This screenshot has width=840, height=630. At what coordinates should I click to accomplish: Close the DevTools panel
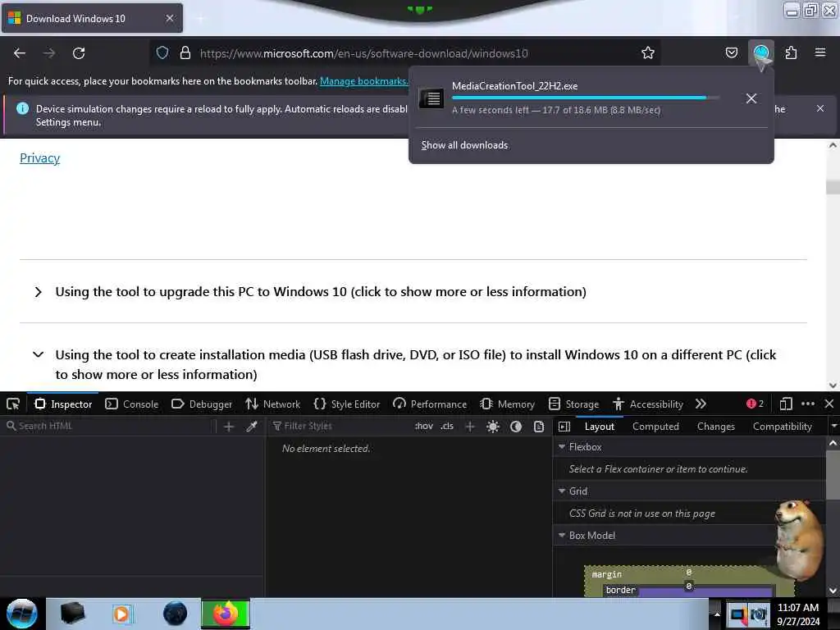pyautogui.click(x=829, y=404)
